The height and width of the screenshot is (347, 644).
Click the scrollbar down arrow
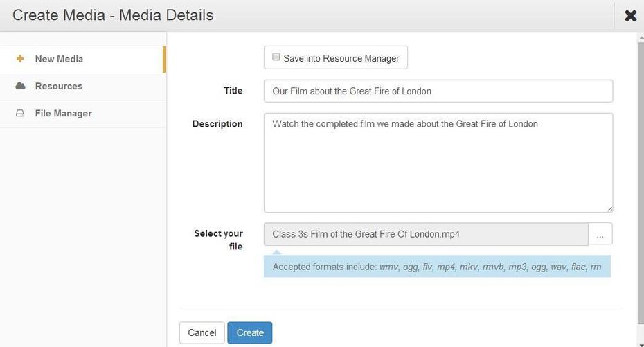(641, 344)
